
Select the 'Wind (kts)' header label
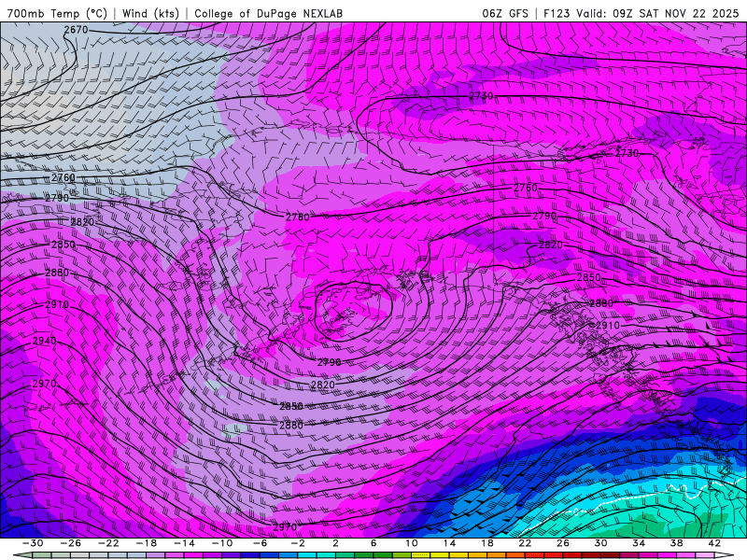tap(150, 13)
